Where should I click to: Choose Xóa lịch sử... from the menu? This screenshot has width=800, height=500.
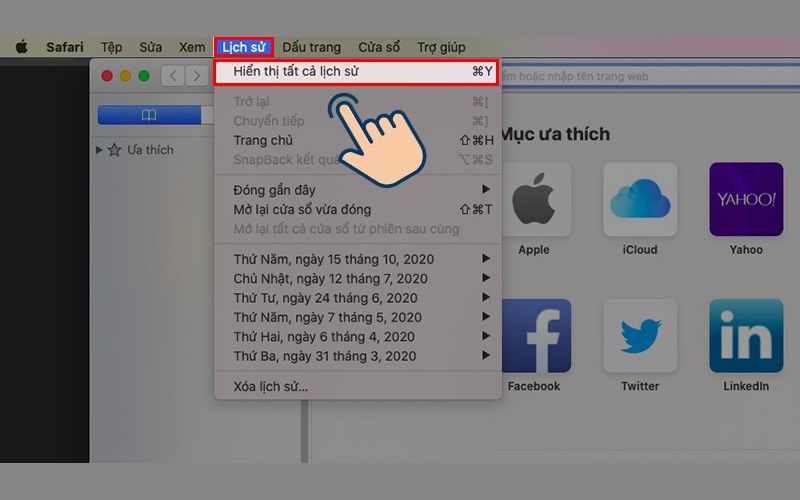pos(271,387)
